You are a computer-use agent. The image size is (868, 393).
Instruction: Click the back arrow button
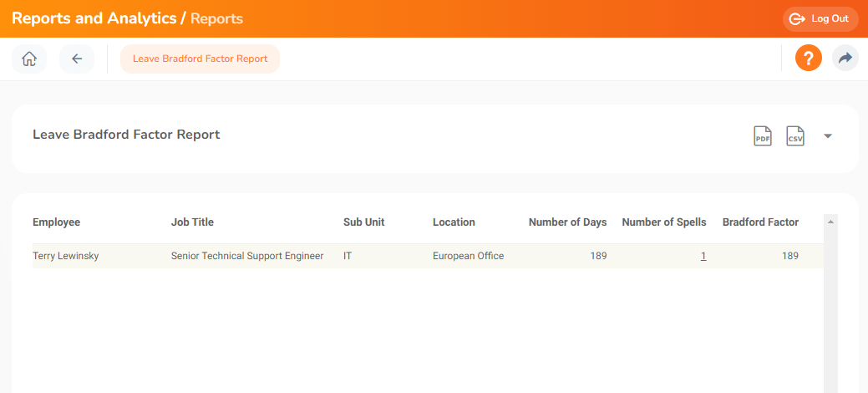(x=77, y=59)
